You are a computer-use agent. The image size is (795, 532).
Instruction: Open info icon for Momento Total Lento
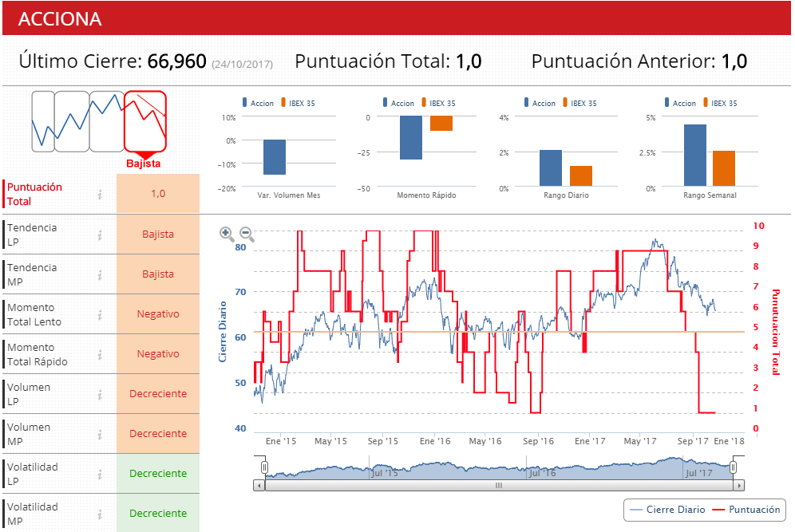point(100,314)
